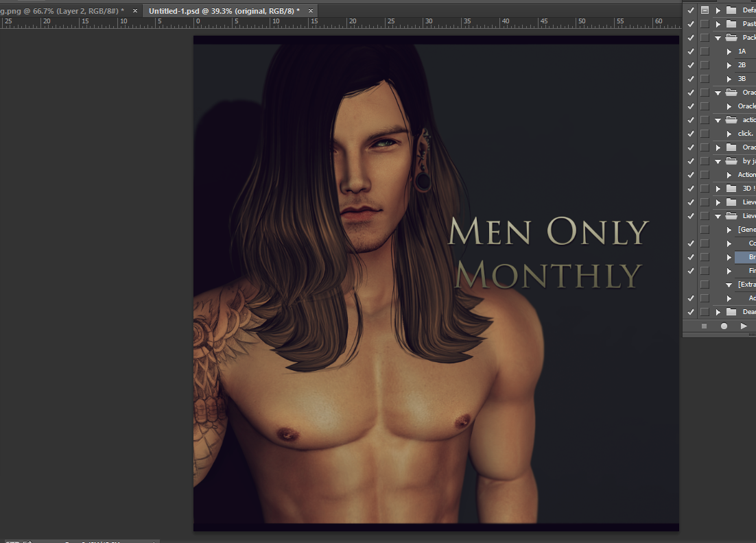756x543 pixels.
Task: Collapse the Pack action set
Action: pyautogui.click(x=718, y=38)
